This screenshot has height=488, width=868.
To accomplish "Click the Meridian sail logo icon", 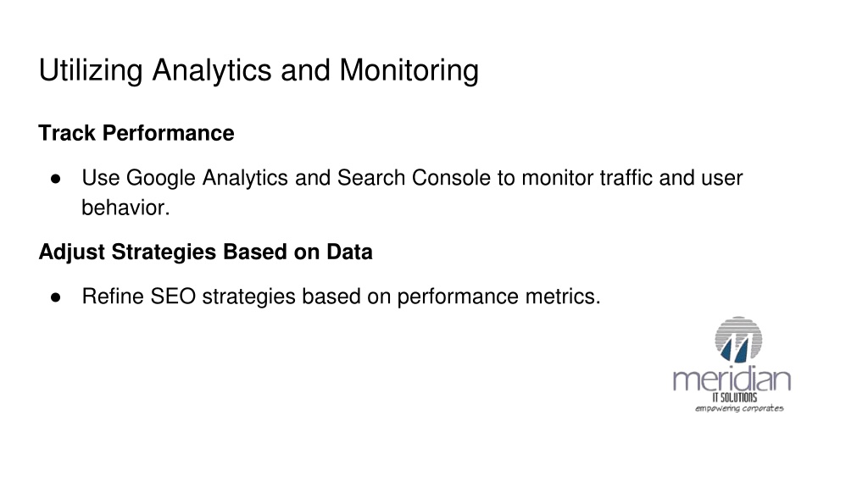I will 738,340.
